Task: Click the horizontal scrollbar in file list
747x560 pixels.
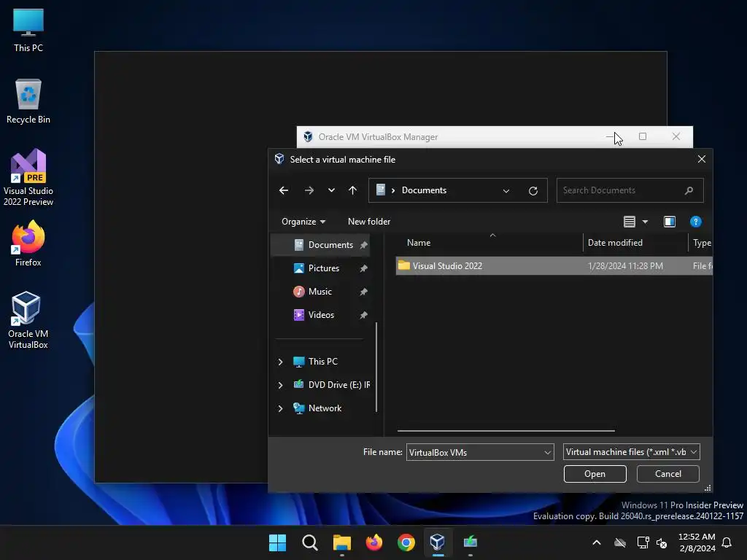Action: point(506,431)
